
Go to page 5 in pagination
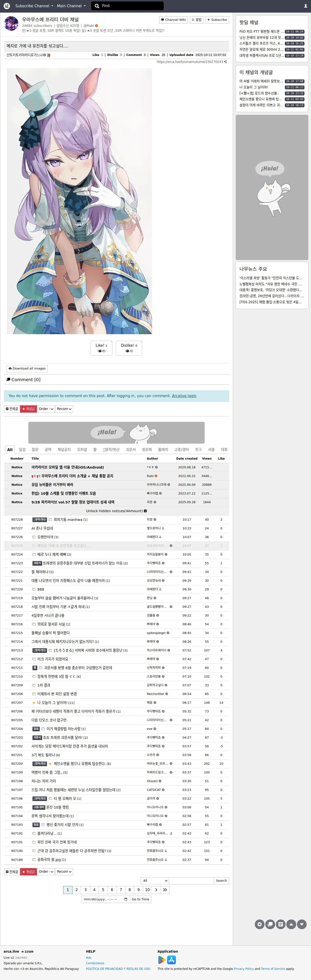tap(103, 890)
